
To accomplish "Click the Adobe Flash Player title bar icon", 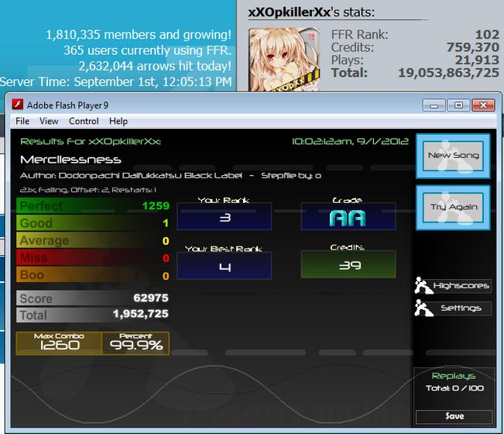I will point(17,105).
